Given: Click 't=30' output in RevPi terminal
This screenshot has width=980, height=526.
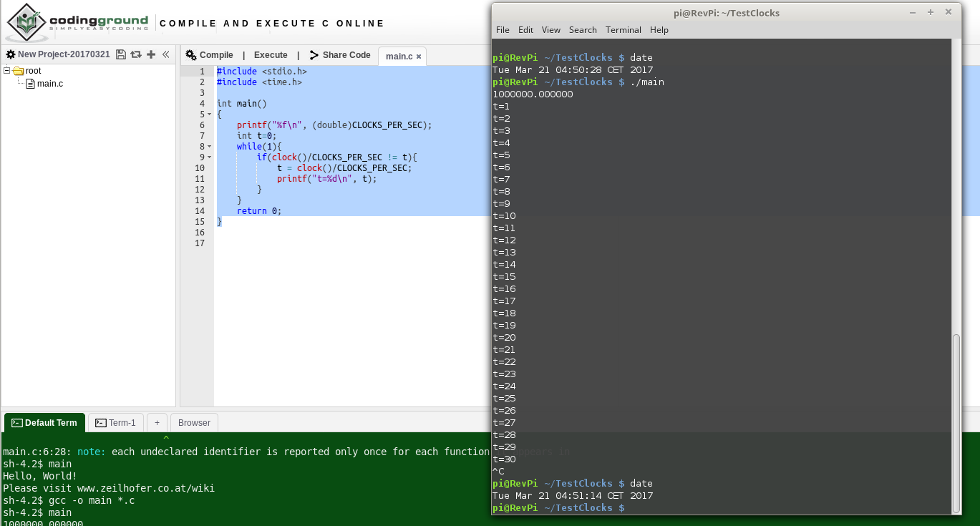Looking at the screenshot, I should click(x=504, y=459).
